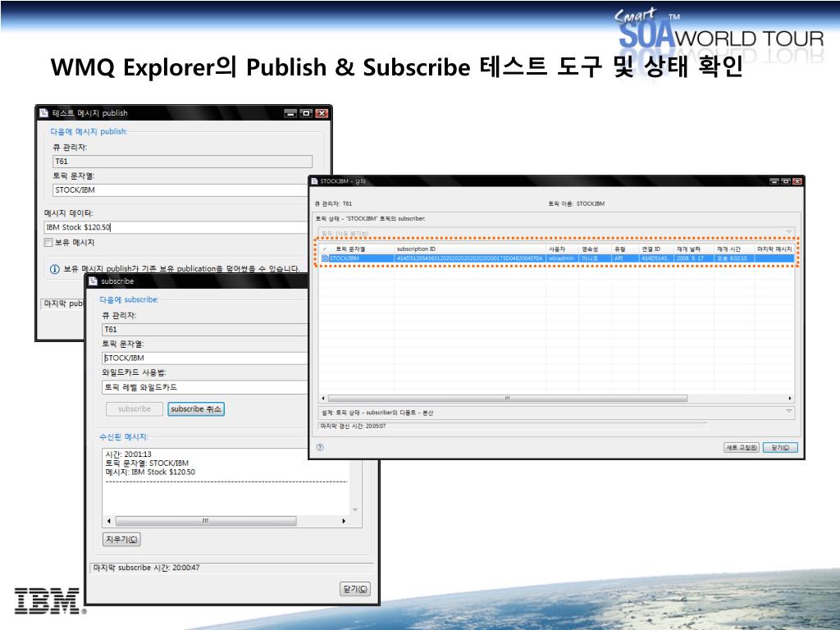Viewport: 840px width, 630px height.
Task: Click the 마지막 갱신 시간 20:05:07 status text
Action: coord(353,427)
